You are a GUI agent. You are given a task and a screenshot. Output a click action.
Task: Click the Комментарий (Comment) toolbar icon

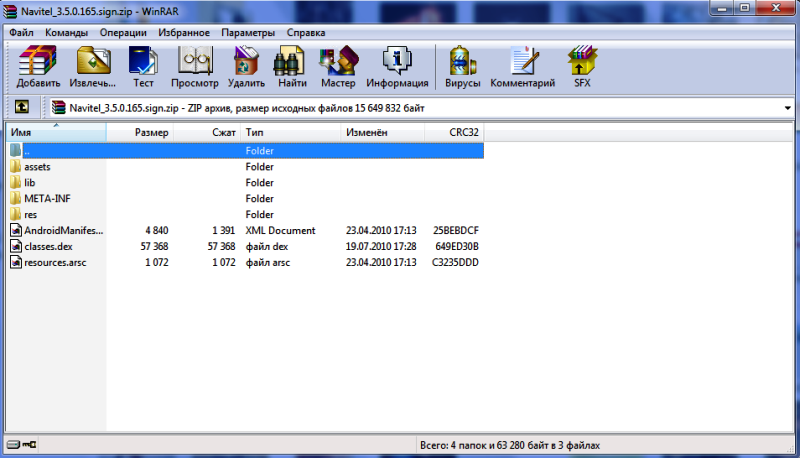522,67
